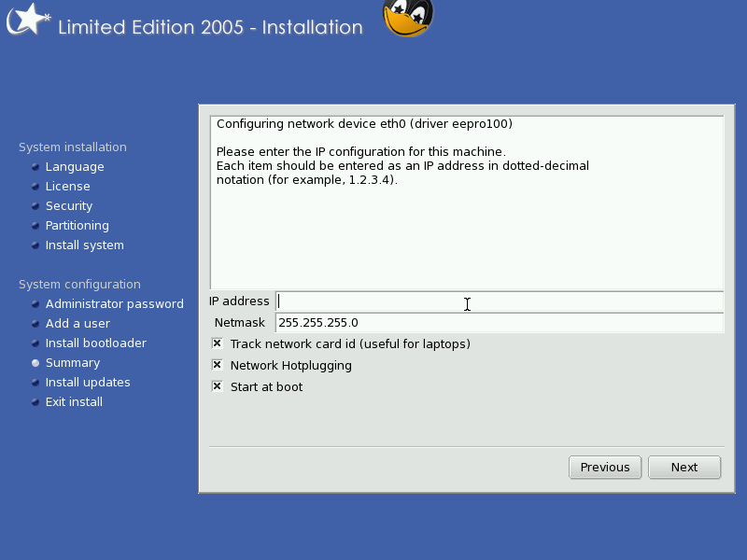Click the Netmask label

pyautogui.click(x=240, y=323)
